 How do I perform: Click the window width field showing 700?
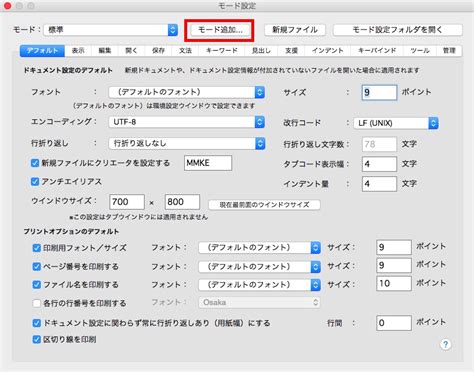pyautogui.click(x=127, y=202)
